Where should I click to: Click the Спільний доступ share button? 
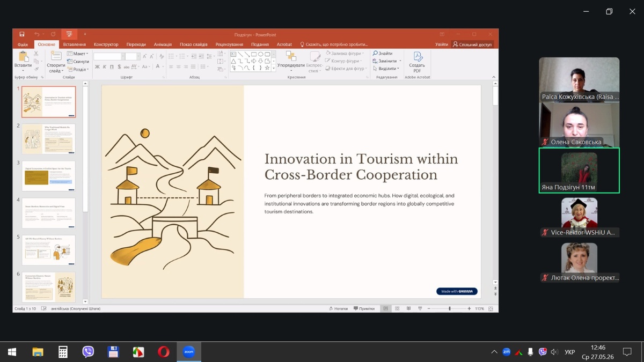point(472,45)
